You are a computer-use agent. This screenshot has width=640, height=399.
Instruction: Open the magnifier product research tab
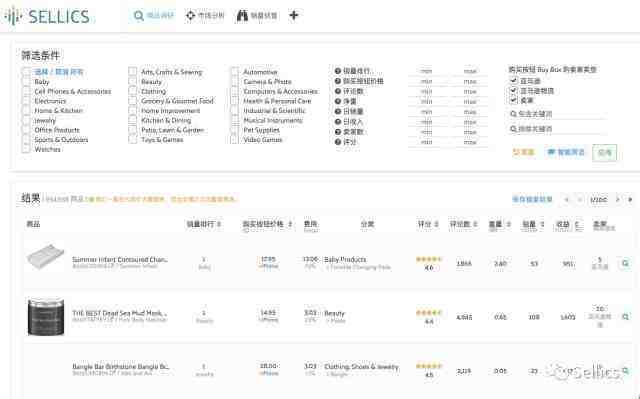pos(153,16)
